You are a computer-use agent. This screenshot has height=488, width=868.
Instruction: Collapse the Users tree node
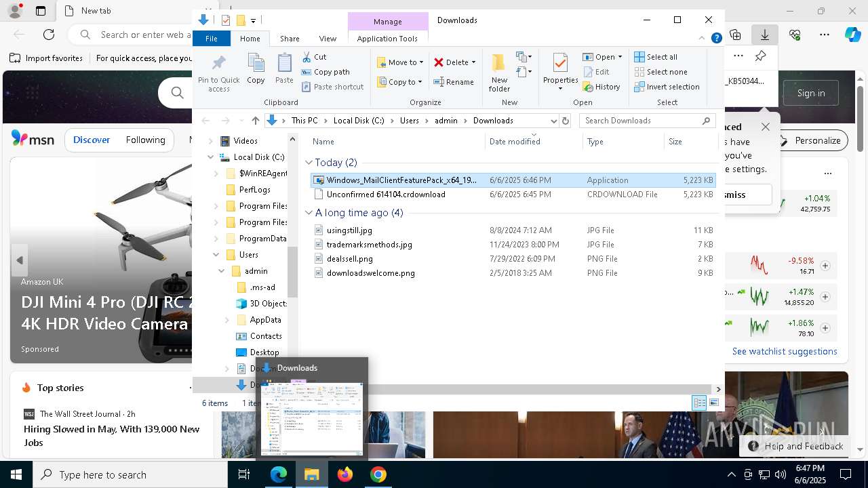tap(216, 255)
